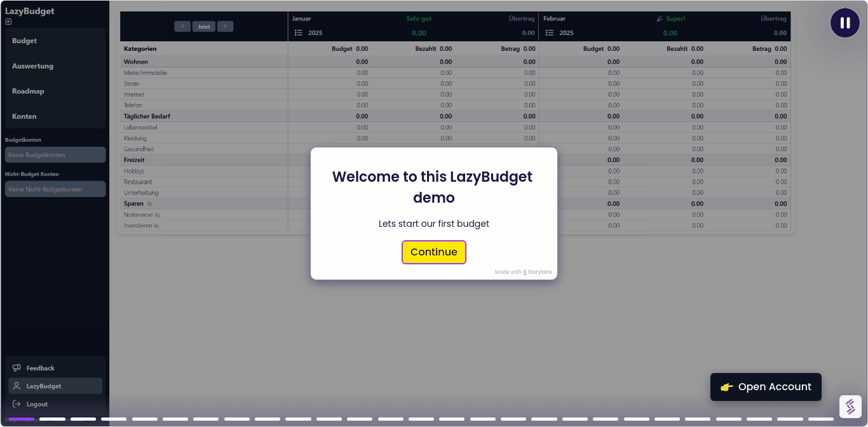This screenshot has width=868, height=427.
Task: Click the Notreserve category label
Action: [139, 215]
